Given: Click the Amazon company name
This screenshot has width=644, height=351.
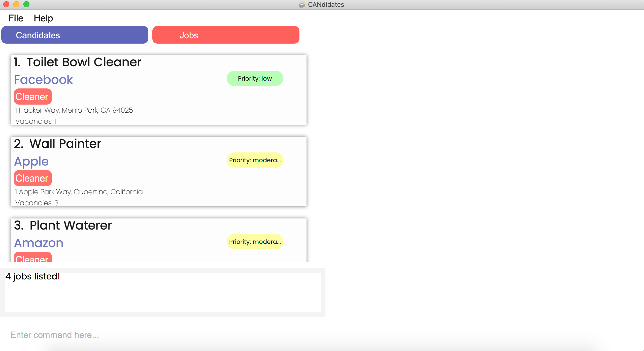Looking at the screenshot, I should tap(39, 243).
